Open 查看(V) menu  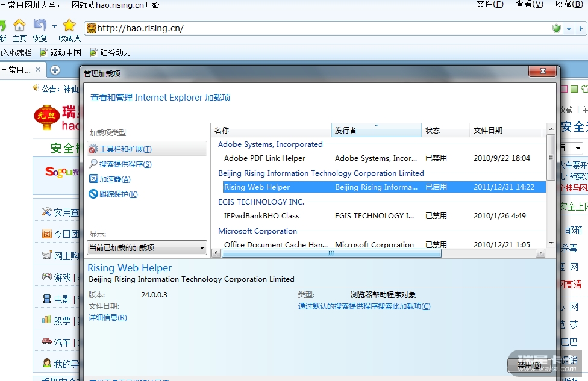(x=529, y=4)
